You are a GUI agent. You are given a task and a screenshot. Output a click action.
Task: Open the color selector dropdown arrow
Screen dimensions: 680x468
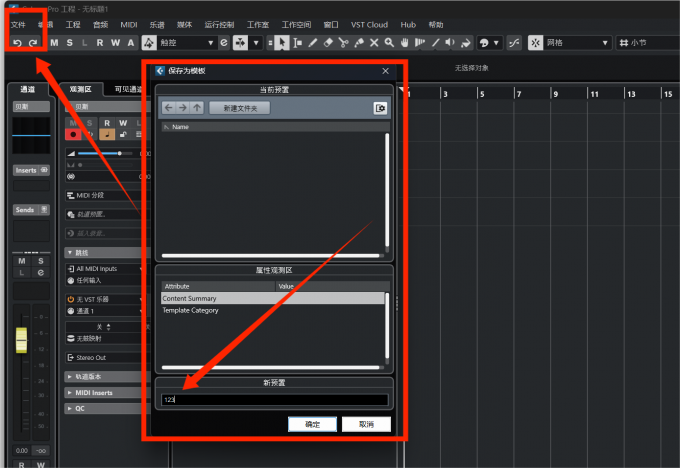[x=496, y=43]
